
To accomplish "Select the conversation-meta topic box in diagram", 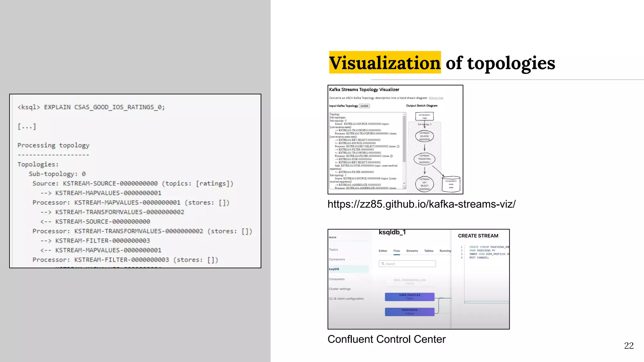I will click(425, 116).
